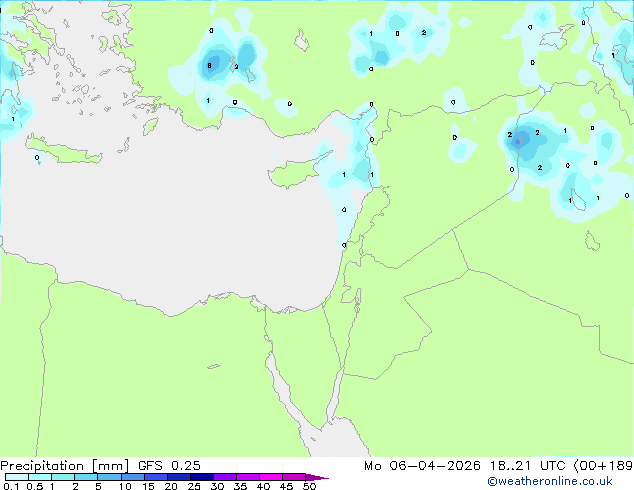Click the "20" legend scale label
634x490 pixels.
171,486
